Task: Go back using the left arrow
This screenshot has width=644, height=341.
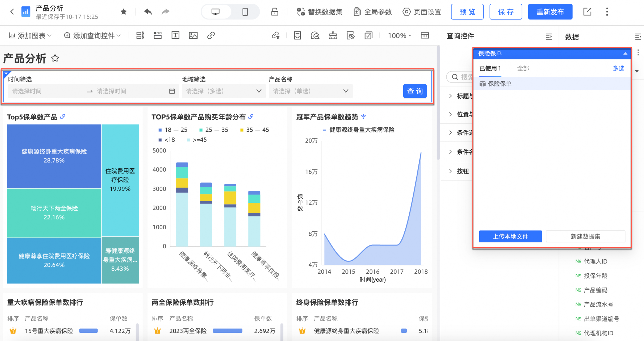Action: pyautogui.click(x=12, y=12)
